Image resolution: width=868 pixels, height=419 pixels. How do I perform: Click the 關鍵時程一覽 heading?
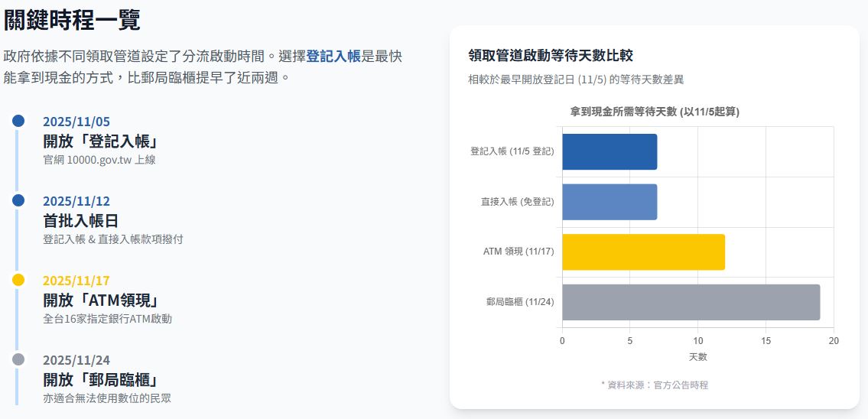click(72, 19)
